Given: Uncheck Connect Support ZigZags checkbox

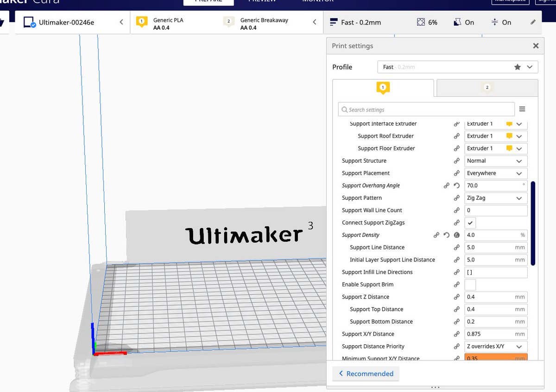Looking at the screenshot, I should pyautogui.click(x=470, y=223).
